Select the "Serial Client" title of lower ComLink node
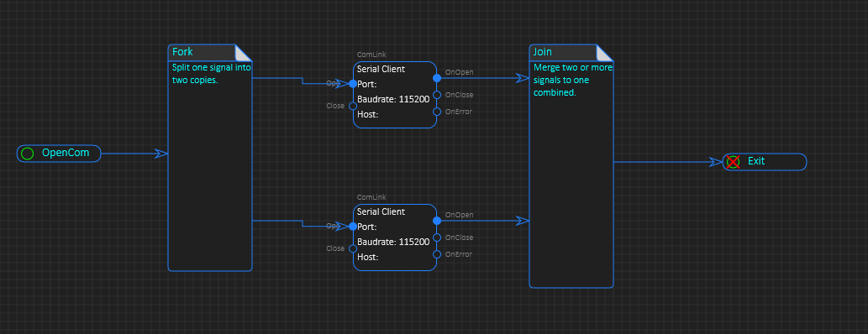 [x=381, y=211]
